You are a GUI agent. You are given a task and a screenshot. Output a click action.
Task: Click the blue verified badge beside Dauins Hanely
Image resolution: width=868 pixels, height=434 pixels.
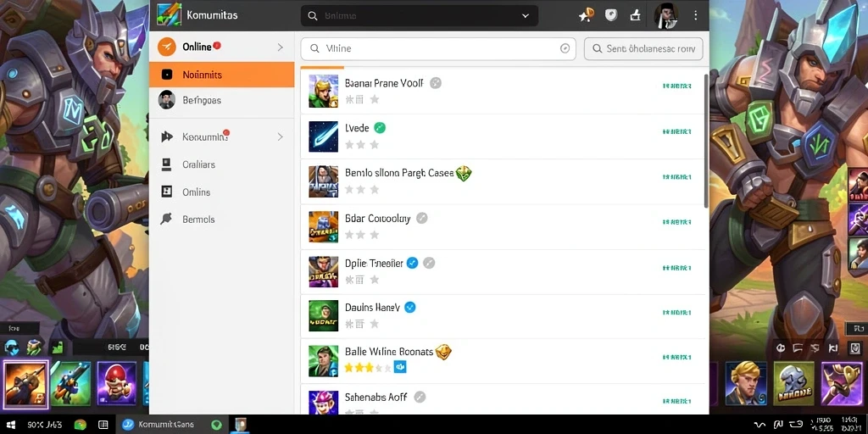coord(410,307)
